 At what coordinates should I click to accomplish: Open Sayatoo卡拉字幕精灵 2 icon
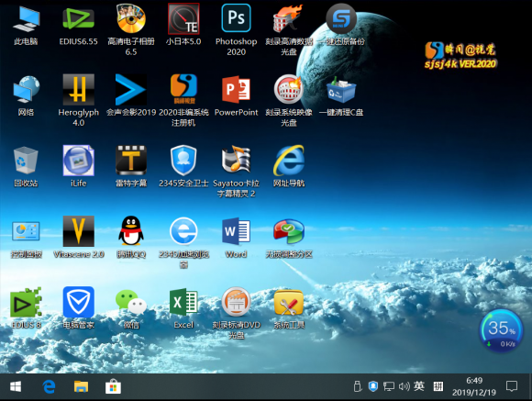click(236, 161)
